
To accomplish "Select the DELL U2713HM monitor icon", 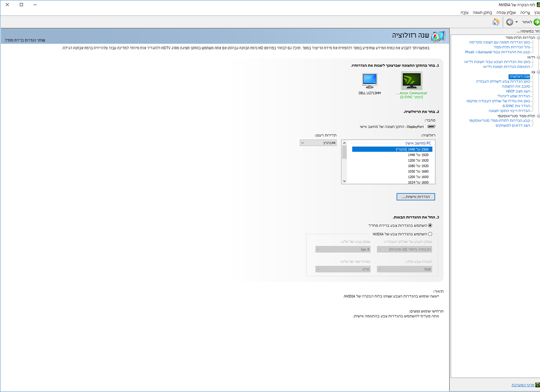I will tap(370, 81).
